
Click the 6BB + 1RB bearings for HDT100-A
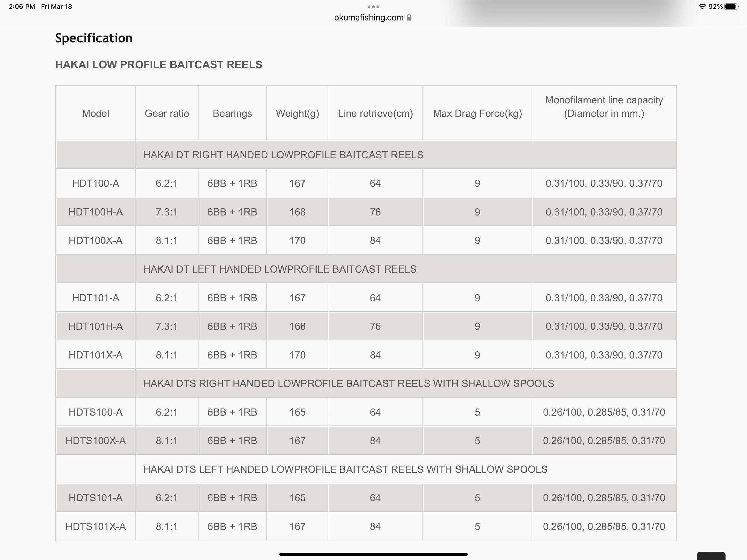[x=232, y=183]
